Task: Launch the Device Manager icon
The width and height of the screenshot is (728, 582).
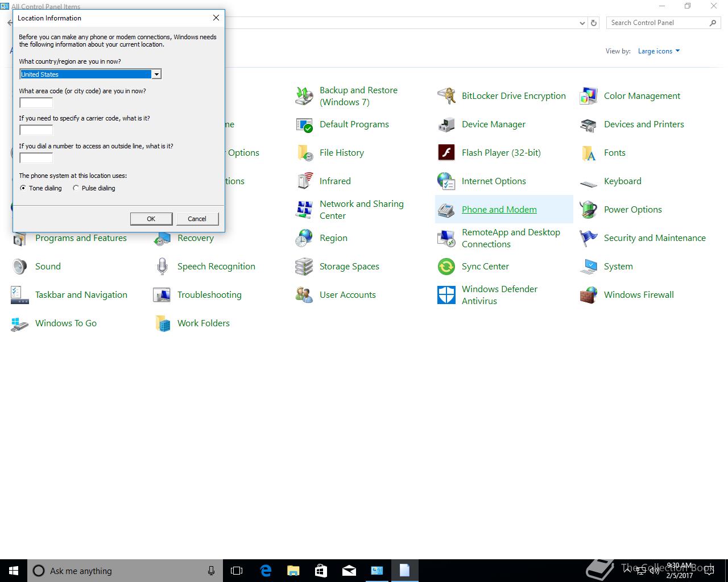Action: click(x=446, y=124)
